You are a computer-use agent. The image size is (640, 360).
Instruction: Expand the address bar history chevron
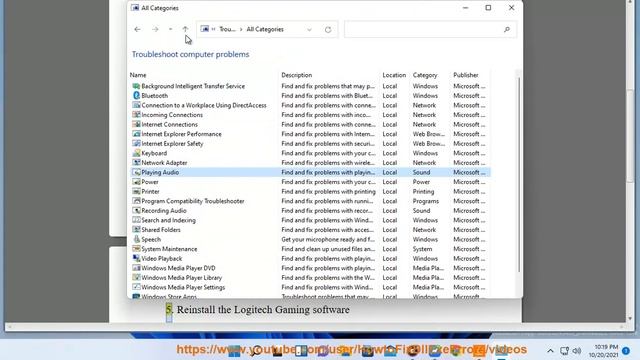[x=309, y=29]
